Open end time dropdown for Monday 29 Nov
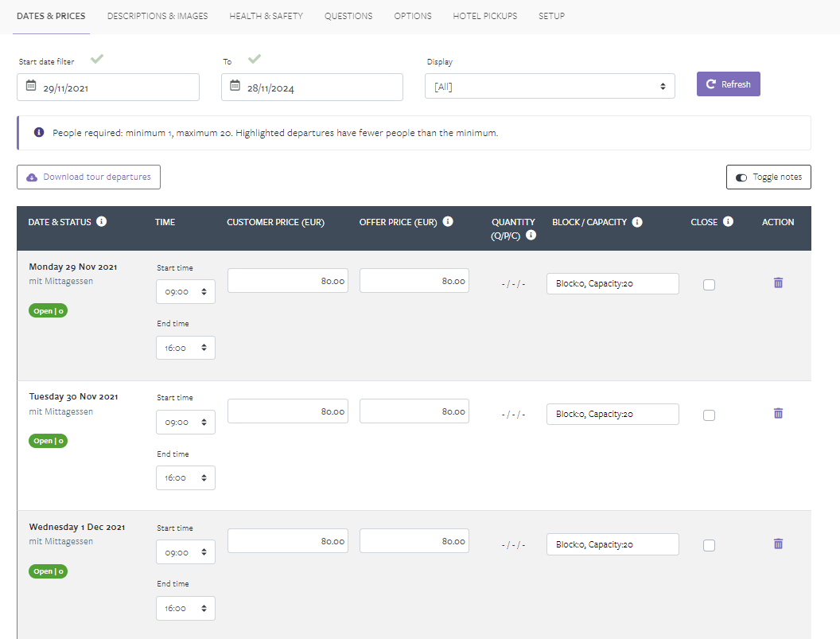840x639 pixels. pos(185,348)
